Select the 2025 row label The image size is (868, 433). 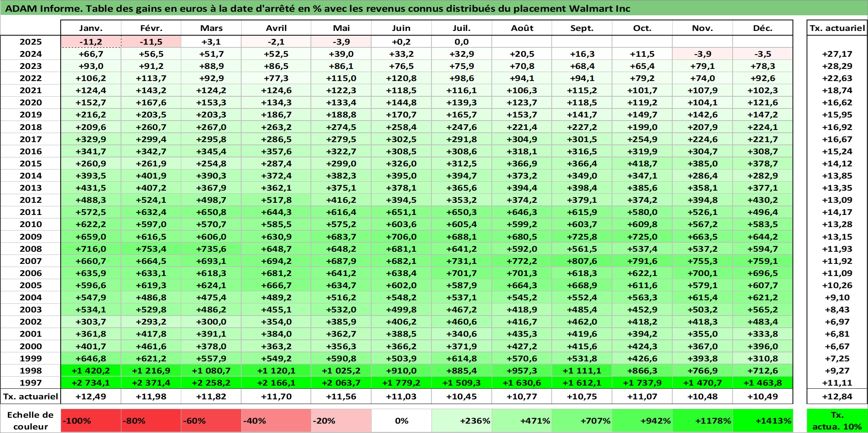pyautogui.click(x=31, y=42)
